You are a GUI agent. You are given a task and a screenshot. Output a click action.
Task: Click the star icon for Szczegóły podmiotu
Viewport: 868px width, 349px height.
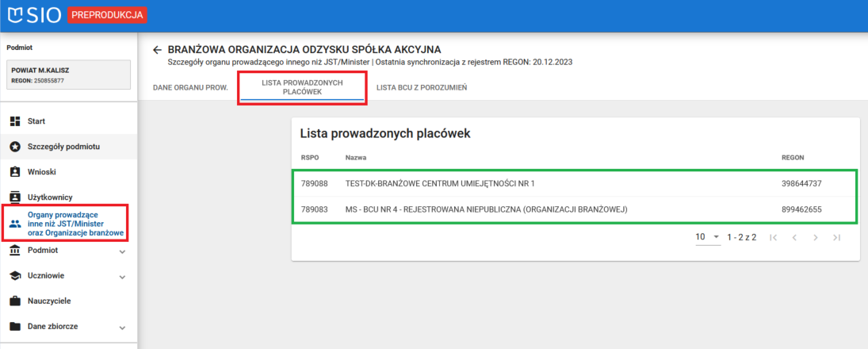[x=14, y=147]
